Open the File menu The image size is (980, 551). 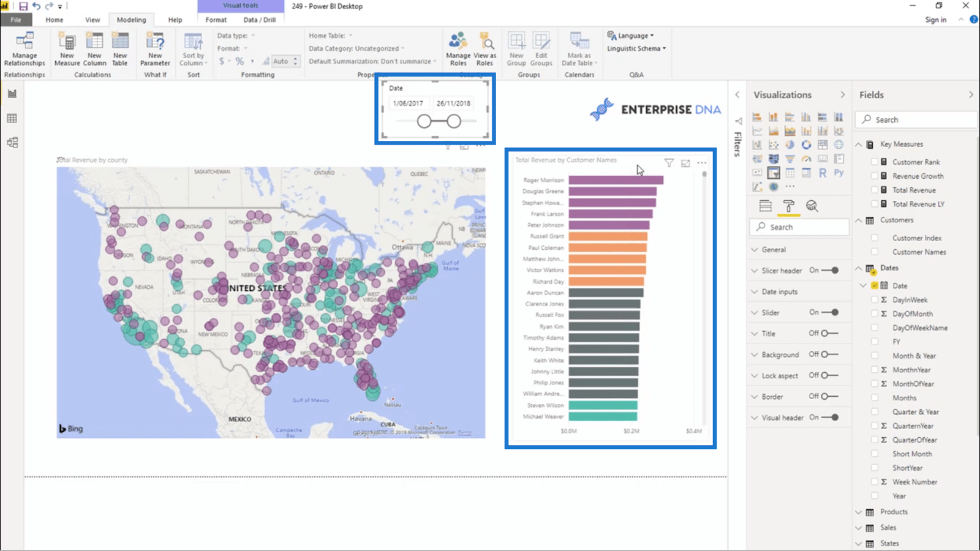(16, 20)
